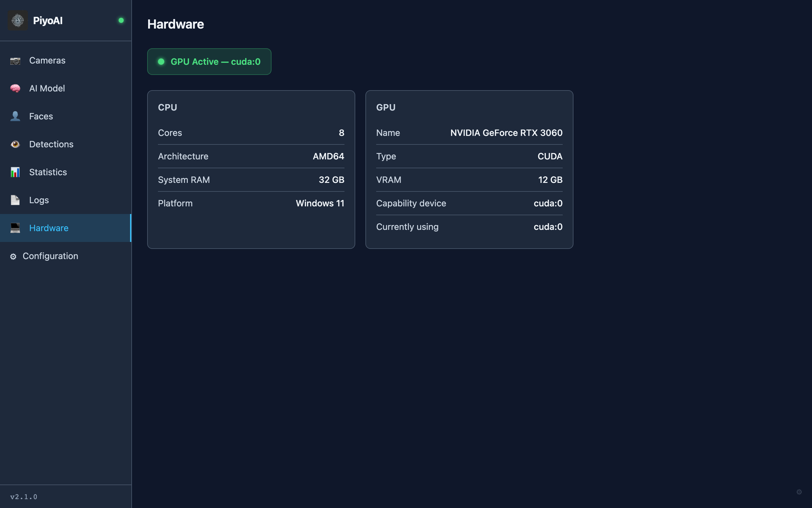Open the Cameras section

(x=66, y=60)
